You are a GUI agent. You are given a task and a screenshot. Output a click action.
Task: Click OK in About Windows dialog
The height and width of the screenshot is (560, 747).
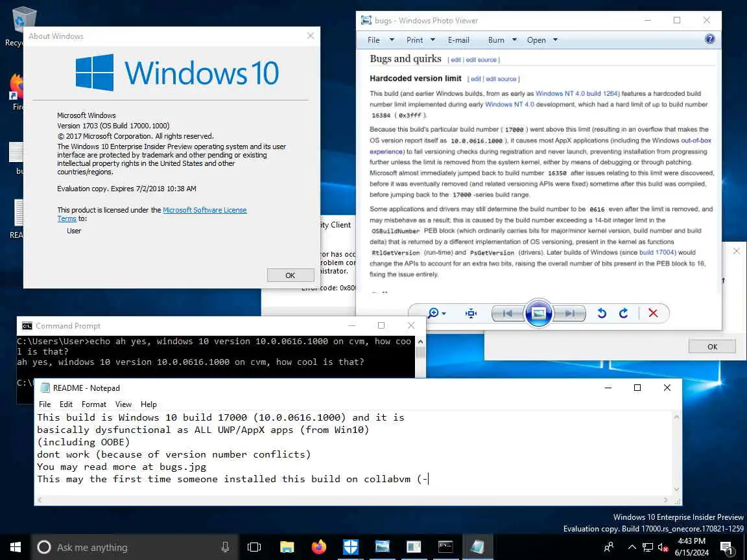coord(290,275)
